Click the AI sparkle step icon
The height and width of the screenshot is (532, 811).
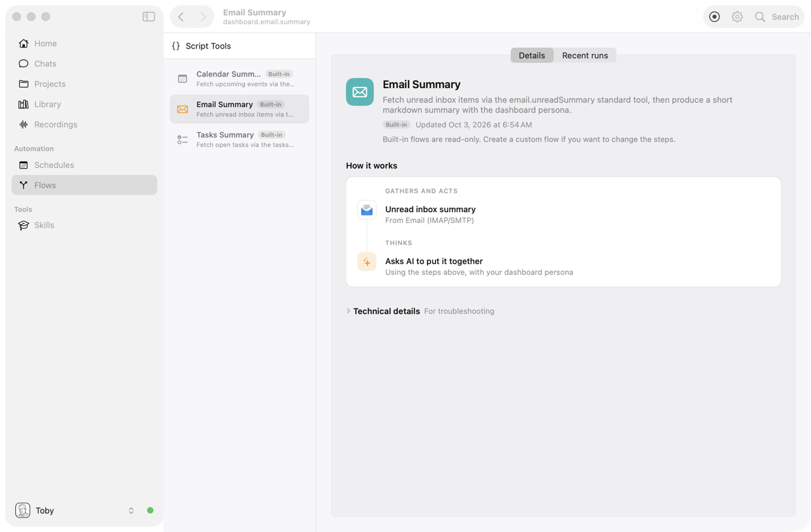[x=367, y=262]
